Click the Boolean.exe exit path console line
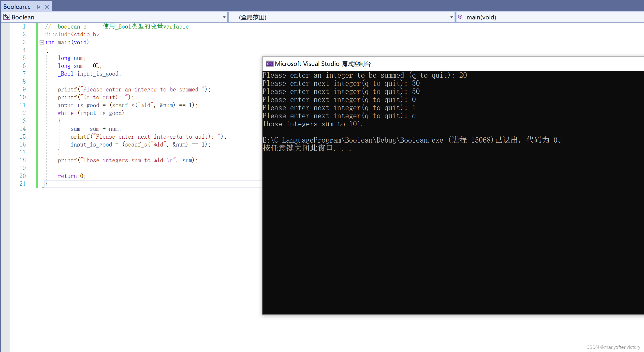Viewport: 644px width, 352px height. pos(412,140)
